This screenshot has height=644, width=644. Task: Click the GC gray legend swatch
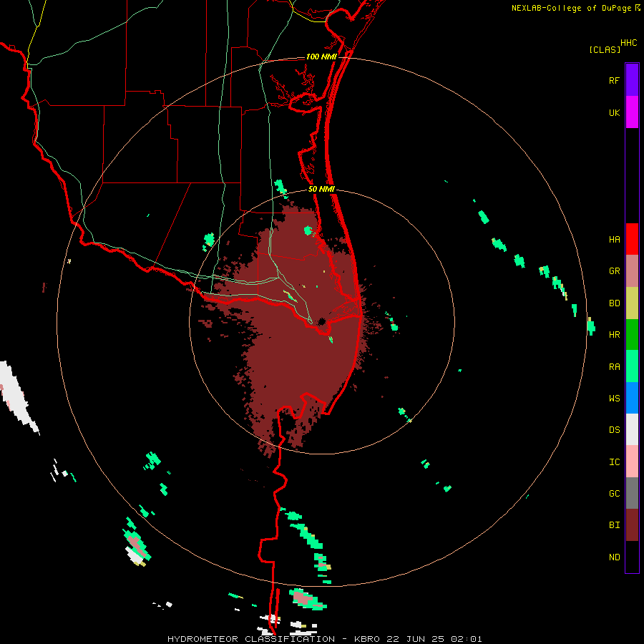[x=632, y=493]
